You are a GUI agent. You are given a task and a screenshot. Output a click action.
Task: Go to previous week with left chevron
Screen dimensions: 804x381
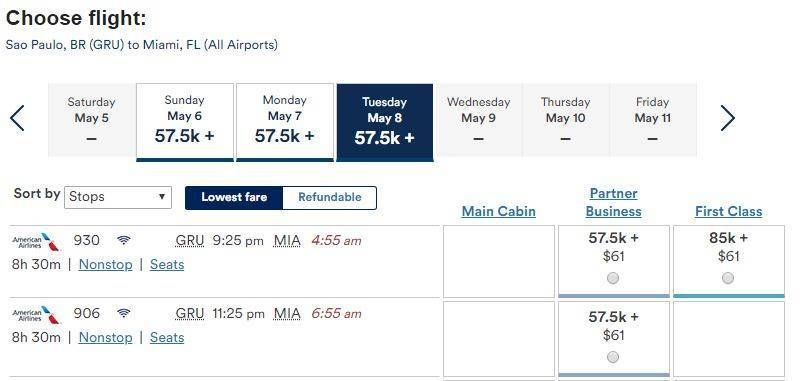point(17,118)
